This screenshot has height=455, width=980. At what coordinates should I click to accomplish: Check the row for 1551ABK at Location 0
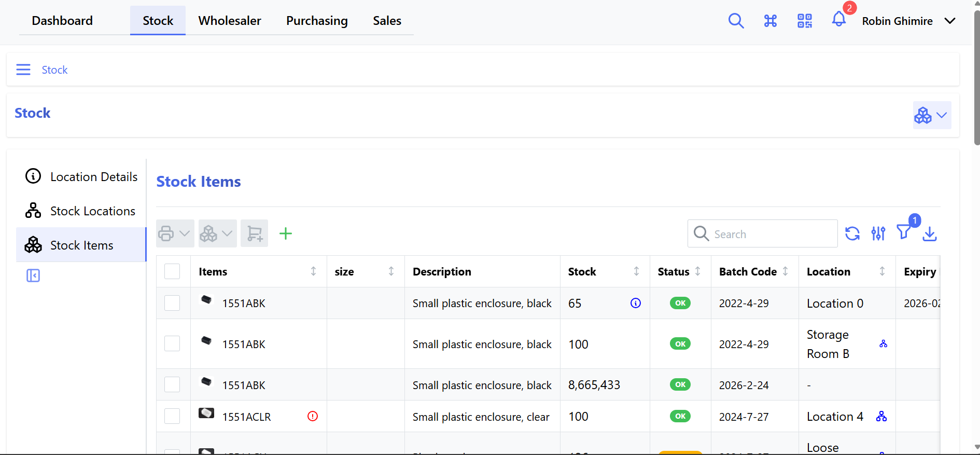pyautogui.click(x=172, y=304)
